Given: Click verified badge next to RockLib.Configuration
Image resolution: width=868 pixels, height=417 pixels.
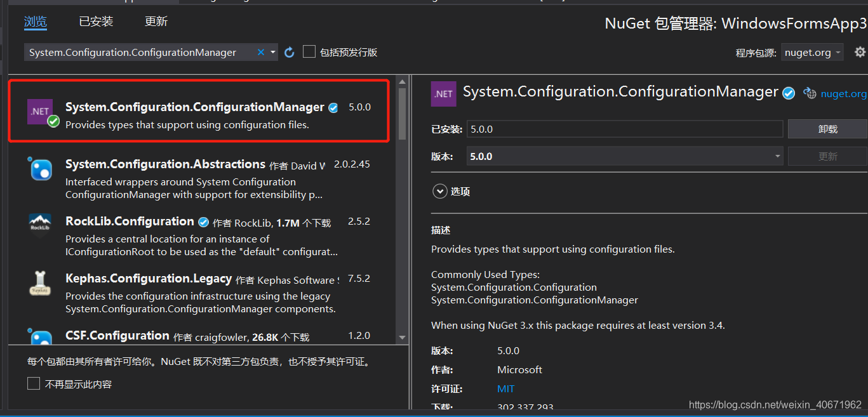Looking at the screenshot, I should [203, 222].
